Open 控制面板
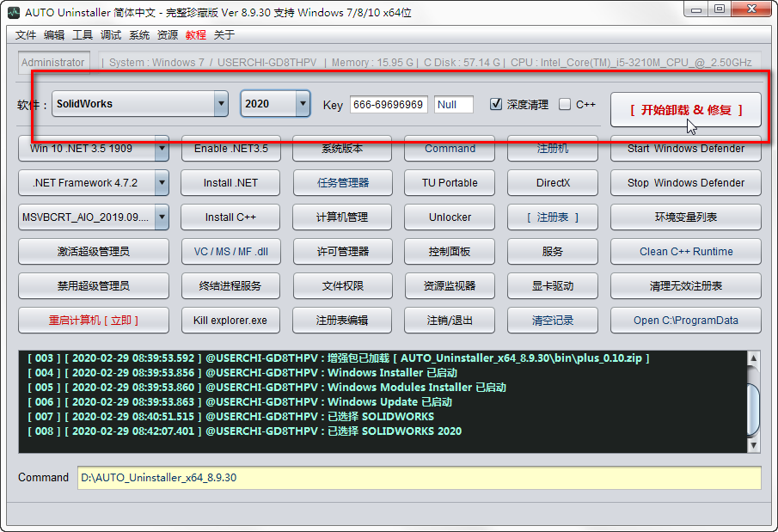The image size is (778, 532). [450, 251]
